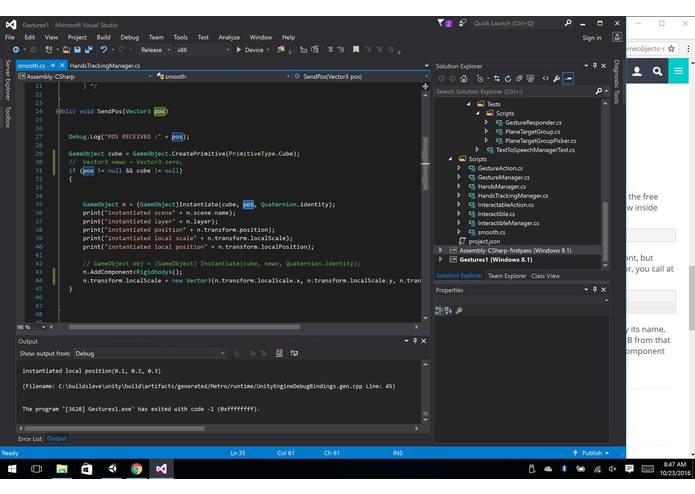Click the account avatar icon near Sign in
Screen dimensions: 695x494
(x=617, y=37)
